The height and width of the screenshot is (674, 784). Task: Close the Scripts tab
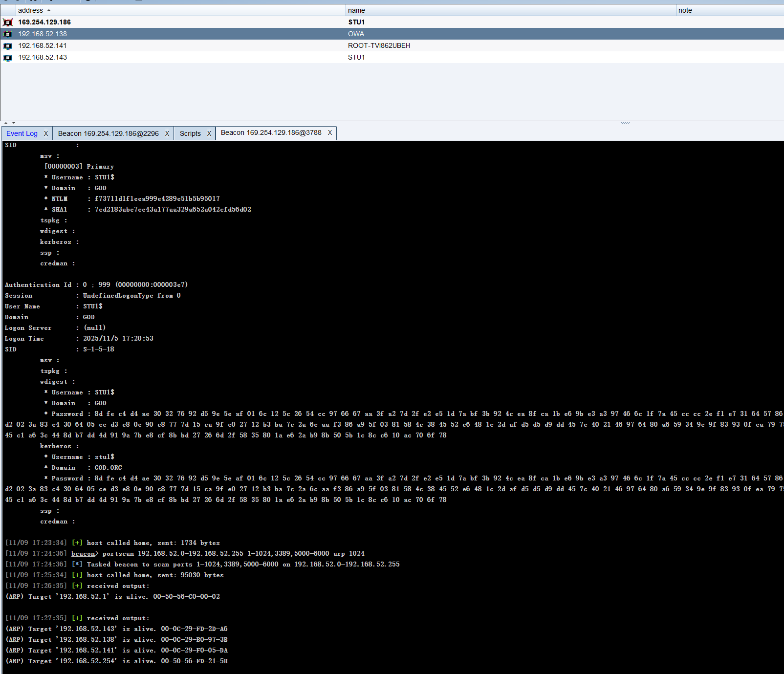tap(209, 133)
